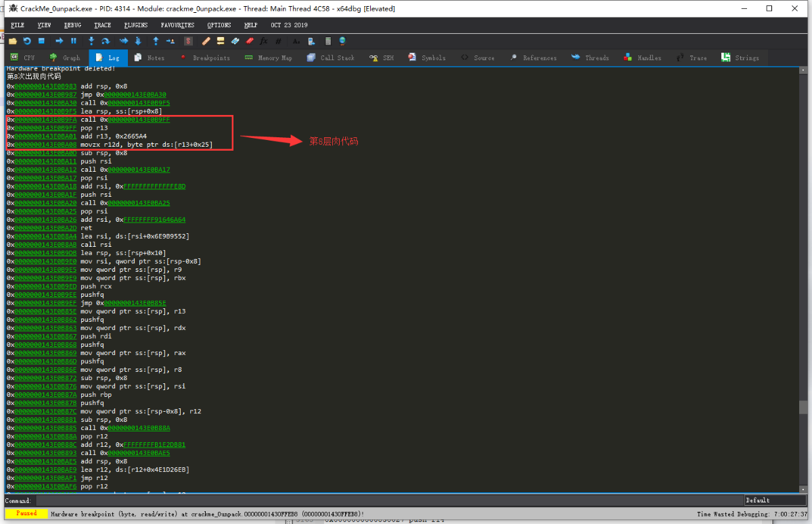Viewport: 812px width, 524px height.
Task: Switch to the Notes tab
Action: coord(150,58)
